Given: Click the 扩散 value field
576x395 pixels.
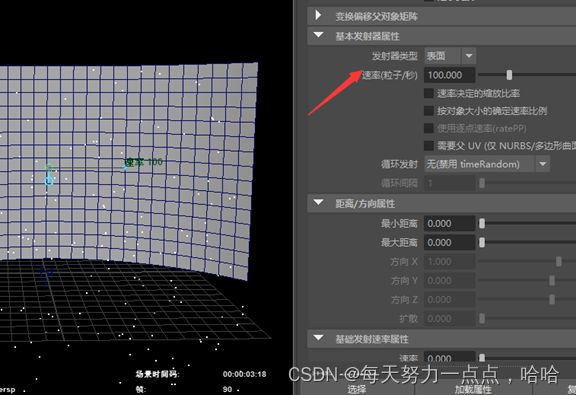Looking at the screenshot, I should point(450,319).
